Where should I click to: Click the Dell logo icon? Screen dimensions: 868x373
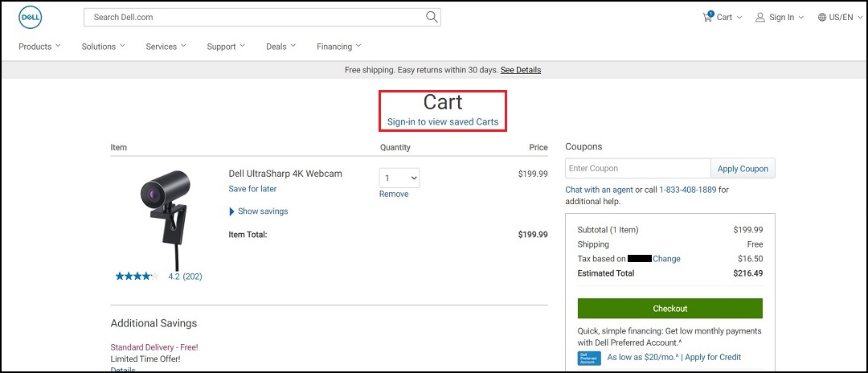31,18
